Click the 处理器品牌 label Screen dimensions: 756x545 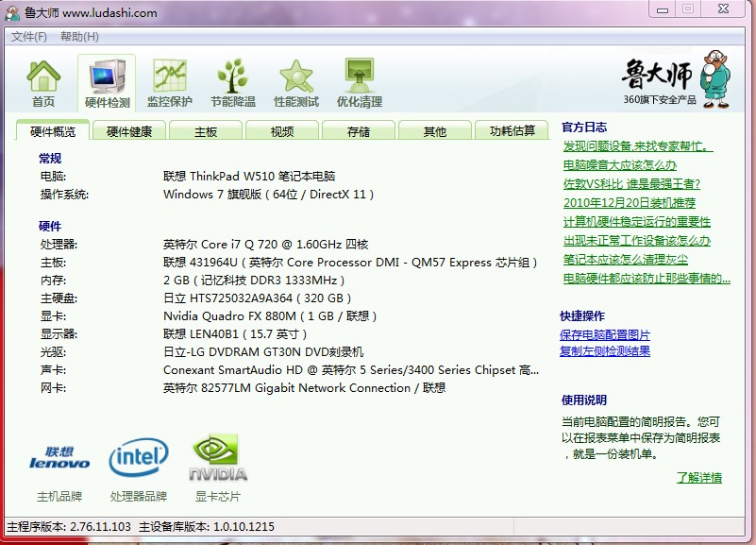[x=139, y=496]
